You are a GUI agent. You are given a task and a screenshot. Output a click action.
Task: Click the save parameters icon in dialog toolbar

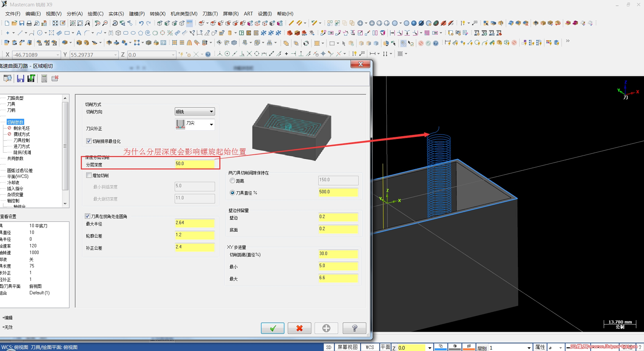point(20,78)
